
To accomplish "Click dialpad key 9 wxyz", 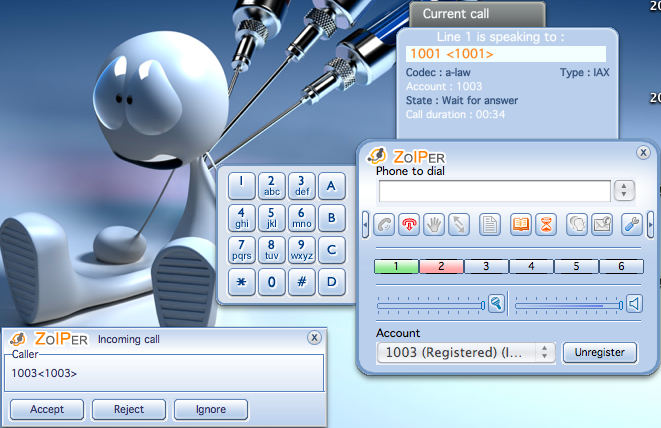I will coord(301,250).
